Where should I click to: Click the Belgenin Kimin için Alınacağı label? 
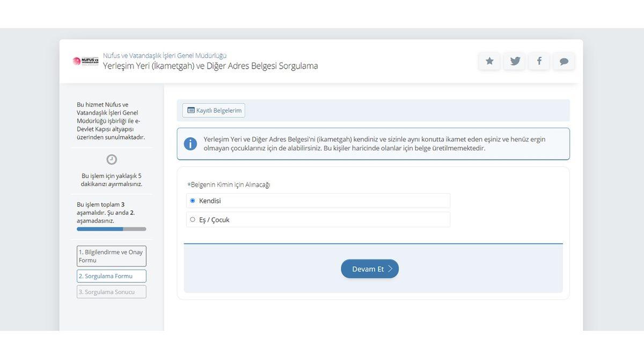pos(229,184)
